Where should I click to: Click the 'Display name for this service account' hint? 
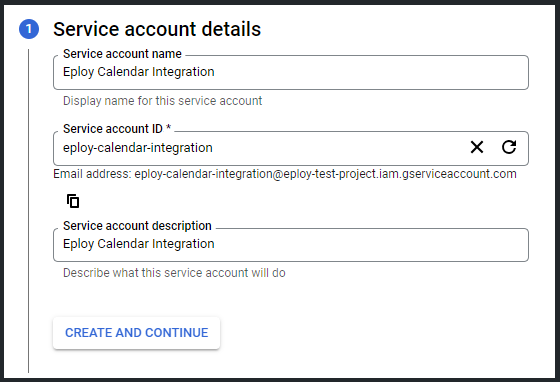162,101
